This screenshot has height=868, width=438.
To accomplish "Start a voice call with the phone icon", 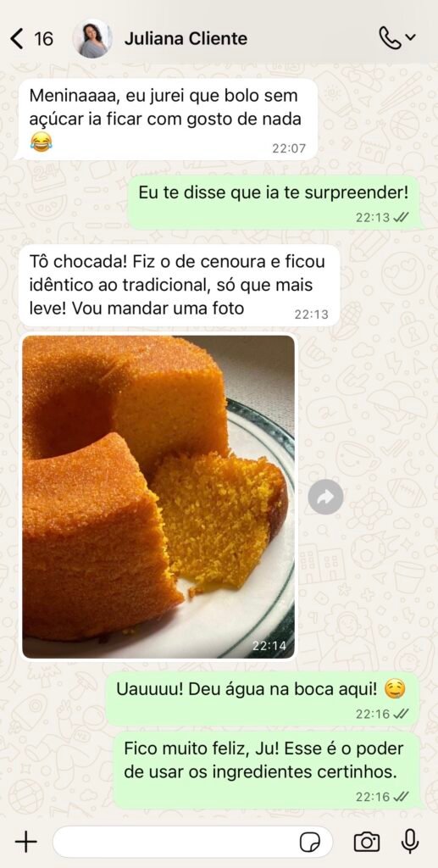I will [x=391, y=37].
